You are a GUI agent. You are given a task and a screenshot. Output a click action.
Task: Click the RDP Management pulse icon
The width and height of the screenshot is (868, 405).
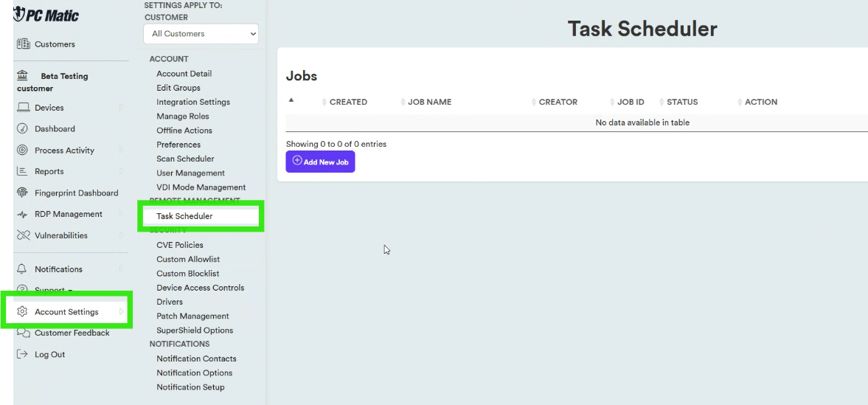(x=22, y=215)
